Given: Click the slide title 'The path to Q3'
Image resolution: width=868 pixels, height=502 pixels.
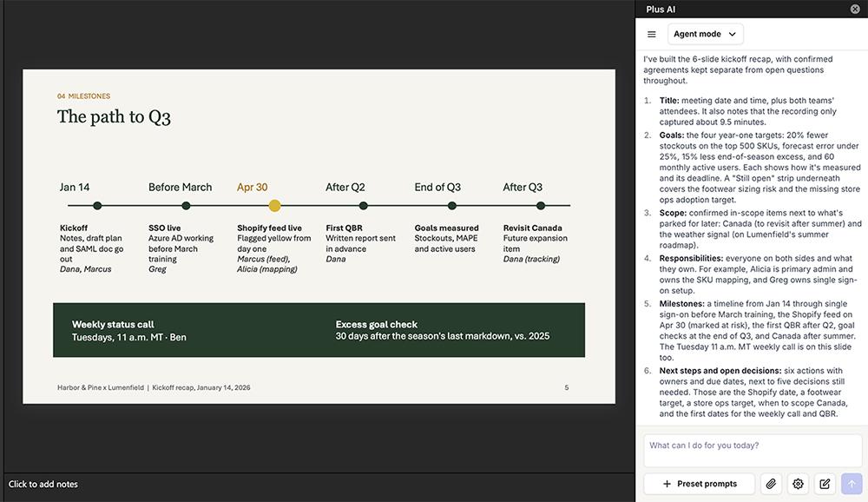Looking at the screenshot, I should pyautogui.click(x=114, y=117).
